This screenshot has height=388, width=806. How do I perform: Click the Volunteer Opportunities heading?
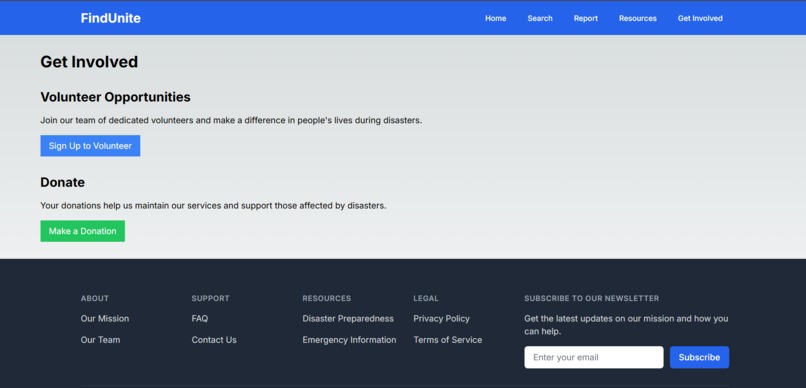pyautogui.click(x=115, y=97)
